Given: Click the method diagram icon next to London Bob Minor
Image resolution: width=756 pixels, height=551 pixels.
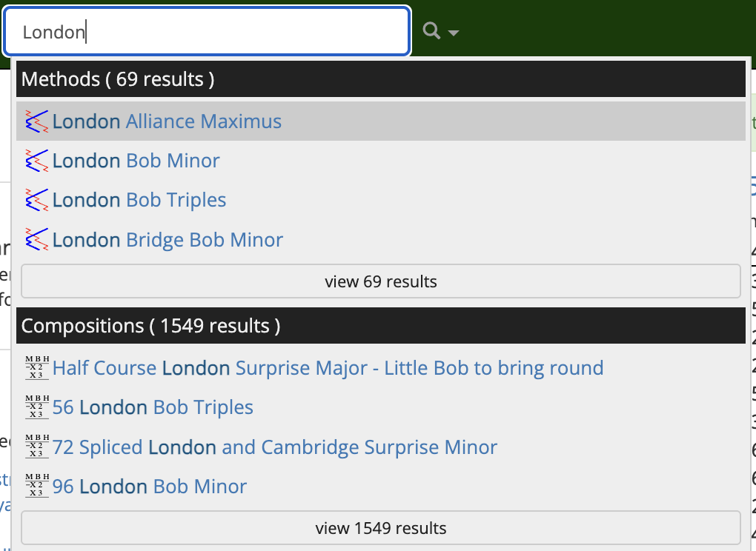Looking at the screenshot, I should click(36, 160).
